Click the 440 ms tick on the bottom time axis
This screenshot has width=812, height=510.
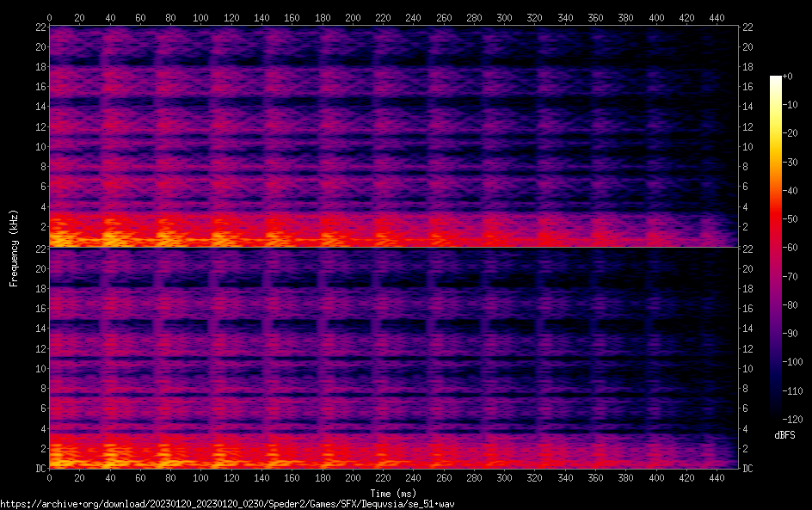(x=717, y=477)
